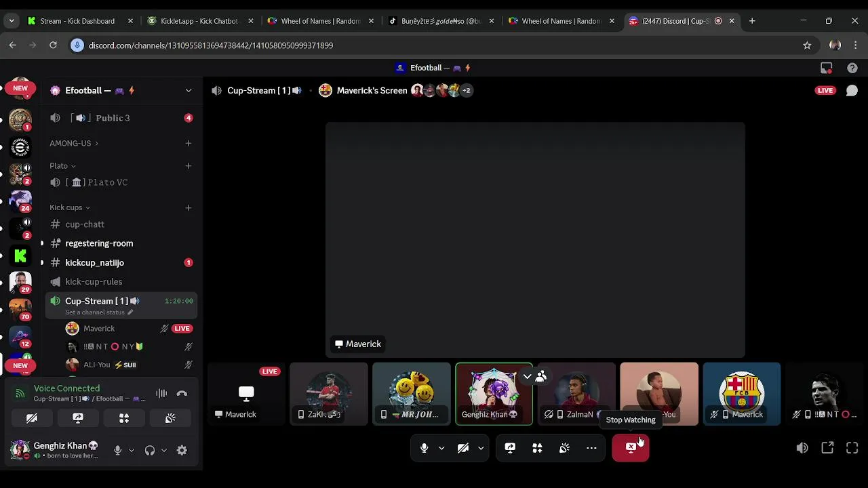
Task: Bookmark this page star icon
Action: tap(807, 45)
